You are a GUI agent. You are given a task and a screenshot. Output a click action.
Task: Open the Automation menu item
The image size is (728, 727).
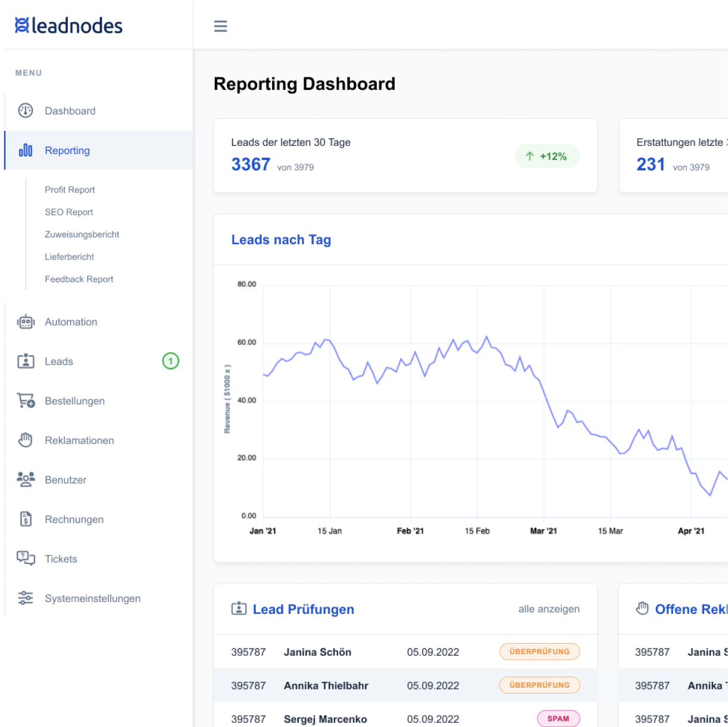[99, 322]
